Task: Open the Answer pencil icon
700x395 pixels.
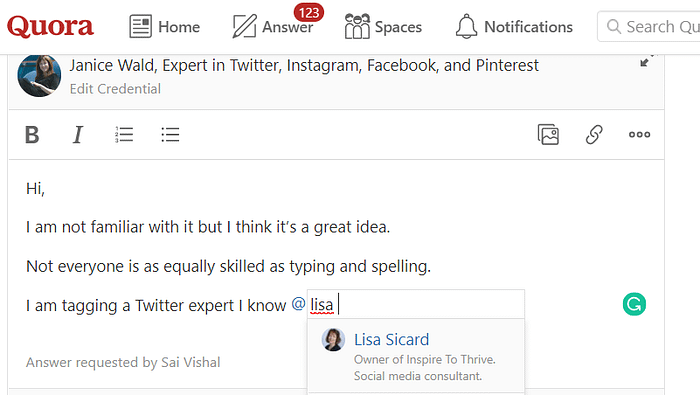Action: (x=245, y=26)
